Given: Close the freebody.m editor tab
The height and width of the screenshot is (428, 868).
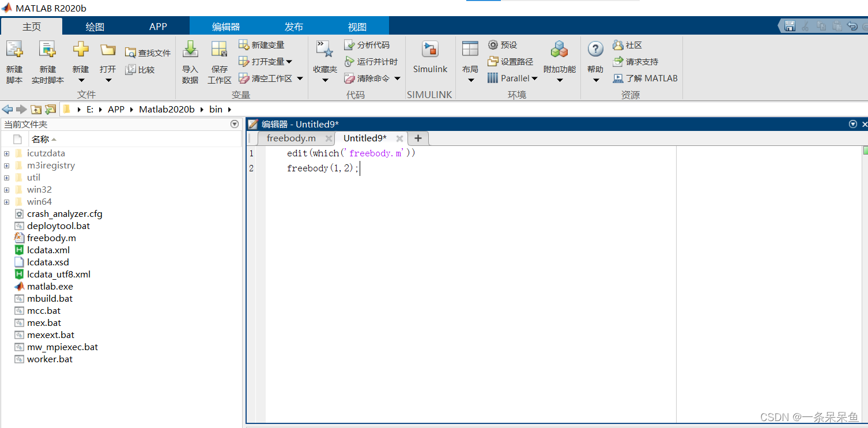Looking at the screenshot, I should [329, 138].
